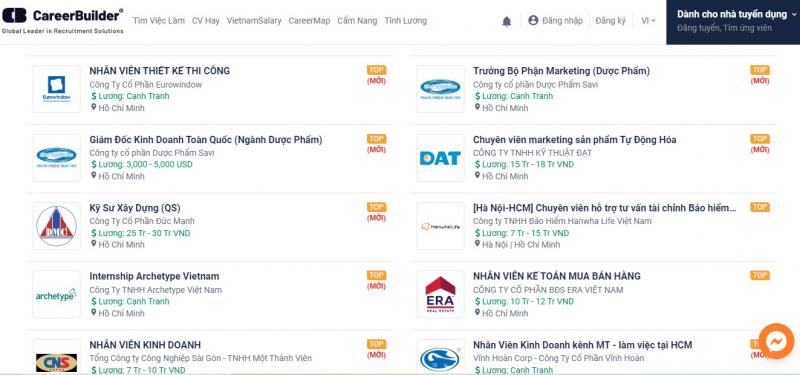Open the notification bell icon
The width and height of the screenshot is (800, 375).
pos(506,21)
